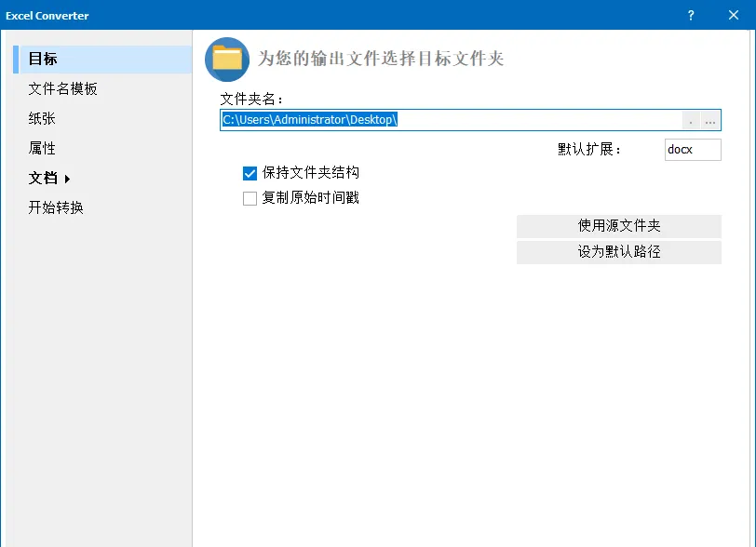Click the yellow folder icon
The width and height of the screenshot is (756, 547).
click(227, 60)
